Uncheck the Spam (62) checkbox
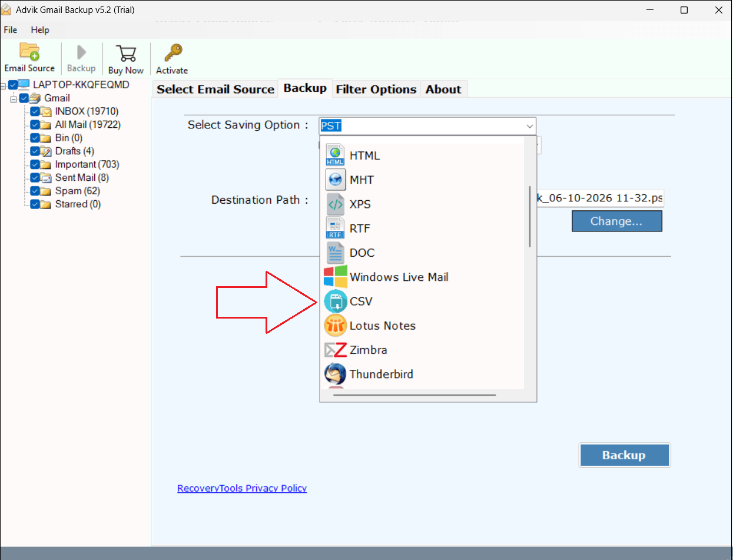This screenshot has width=733, height=560. [35, 191]
